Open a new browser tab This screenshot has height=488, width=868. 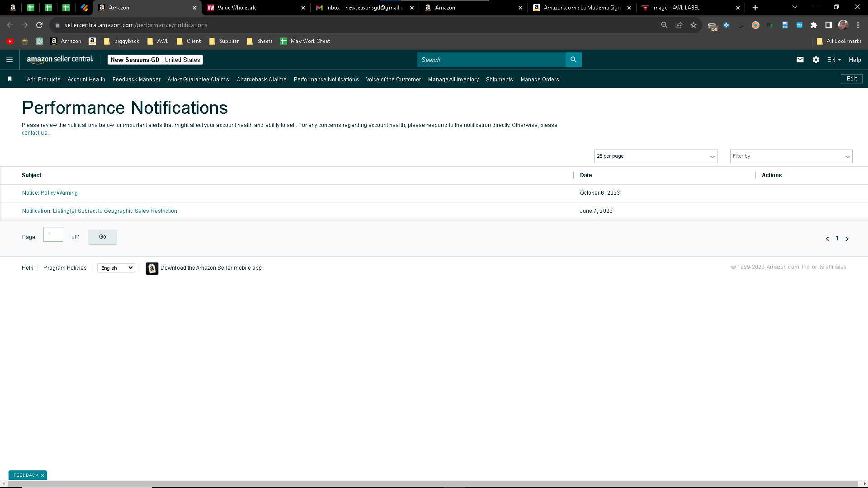[755, 8]
